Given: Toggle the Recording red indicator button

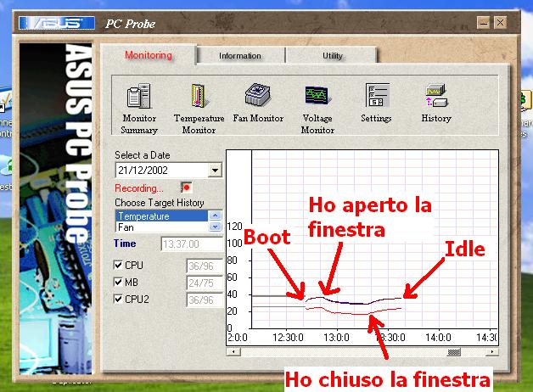Looking at the screenshot, I should [186, 188].
